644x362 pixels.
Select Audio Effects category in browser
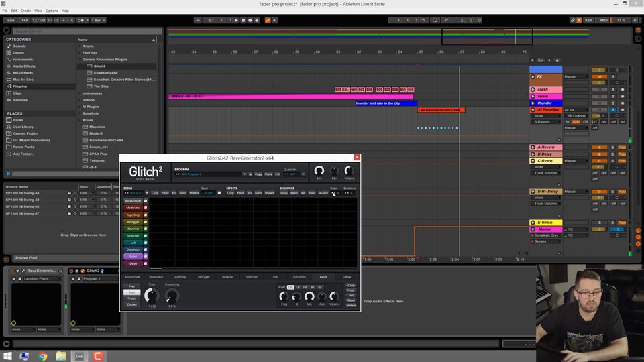pyautogui.click(x=24, y=66)
